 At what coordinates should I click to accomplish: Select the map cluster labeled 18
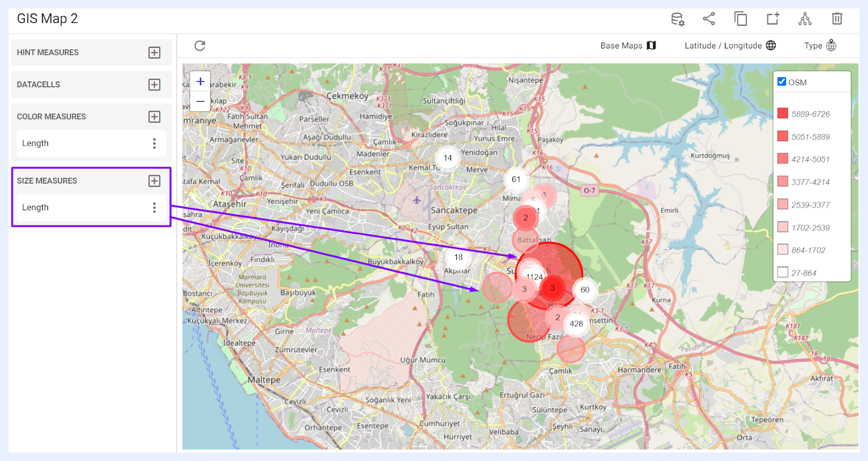[458, 257]
